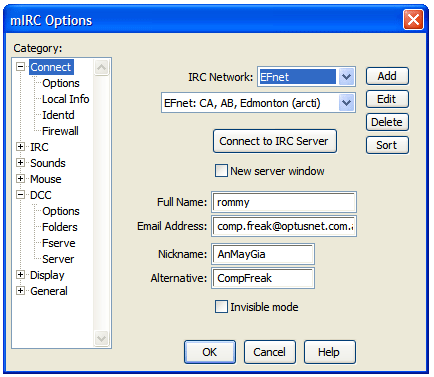Screen dimensions: 434x377
Task: Open the Firewall category
Action: coord(60,131)
